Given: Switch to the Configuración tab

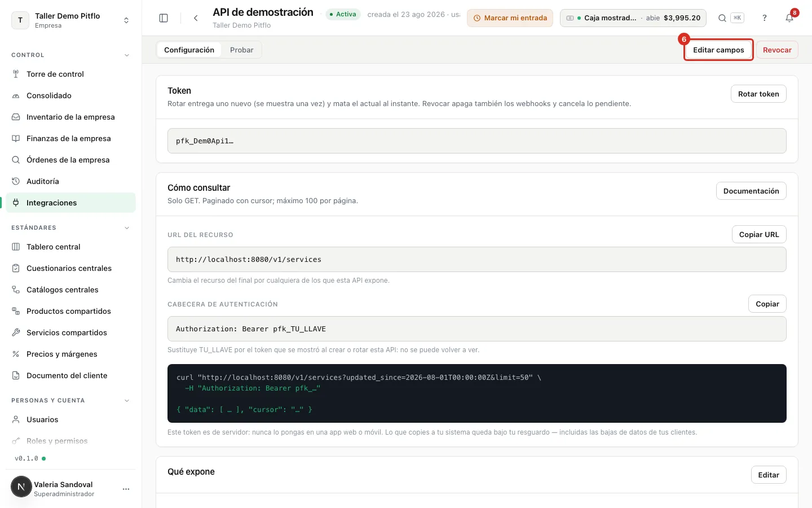Looking at the screenshot, I should click(189, 50).
